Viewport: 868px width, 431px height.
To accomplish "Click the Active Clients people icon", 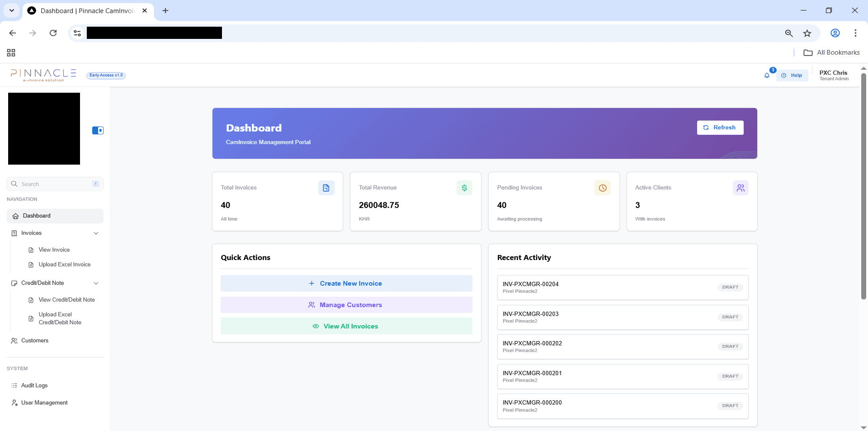I will [740, 188].
